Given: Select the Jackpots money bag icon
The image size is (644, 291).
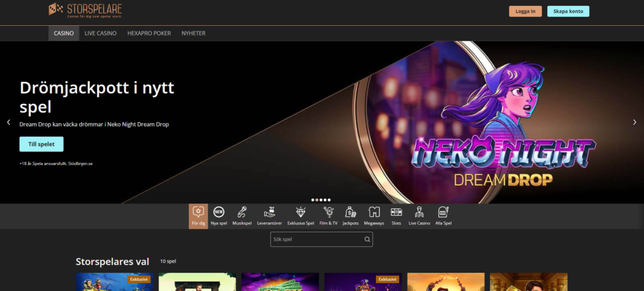Looking at the screenshot, I should click(x=350, y=212).
